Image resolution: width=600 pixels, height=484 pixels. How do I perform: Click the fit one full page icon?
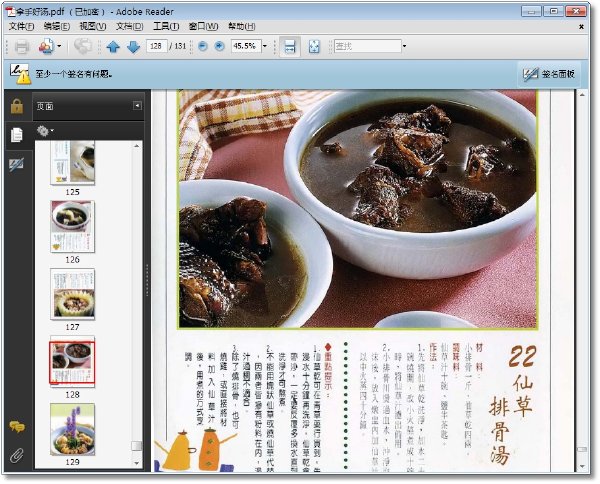pos(314,46)
